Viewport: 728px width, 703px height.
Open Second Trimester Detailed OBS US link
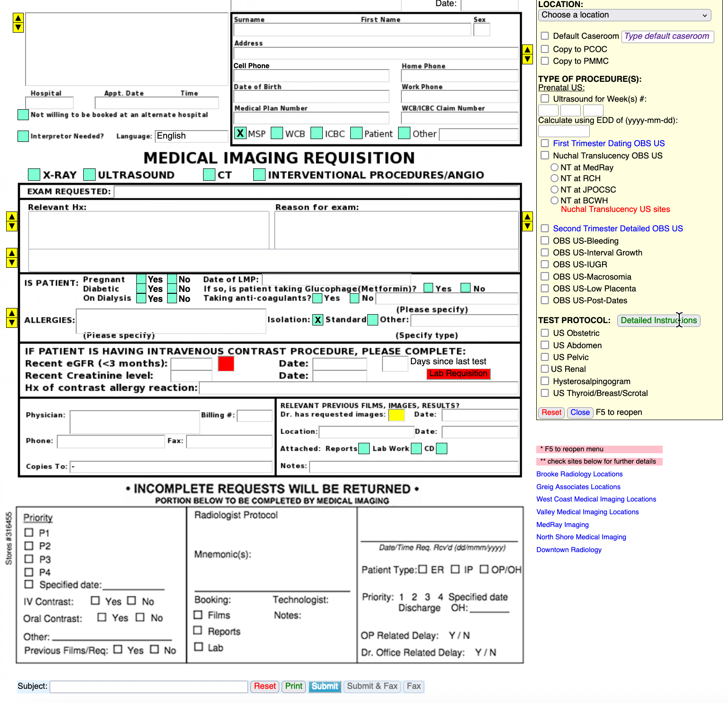[618, 228]
